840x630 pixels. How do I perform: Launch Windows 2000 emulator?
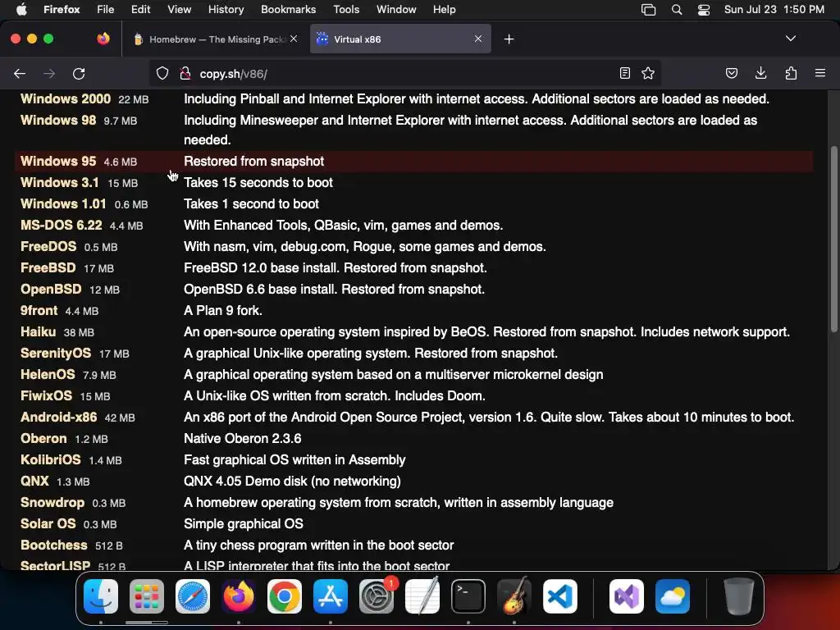pyautogui.click(x=66, y=99)
